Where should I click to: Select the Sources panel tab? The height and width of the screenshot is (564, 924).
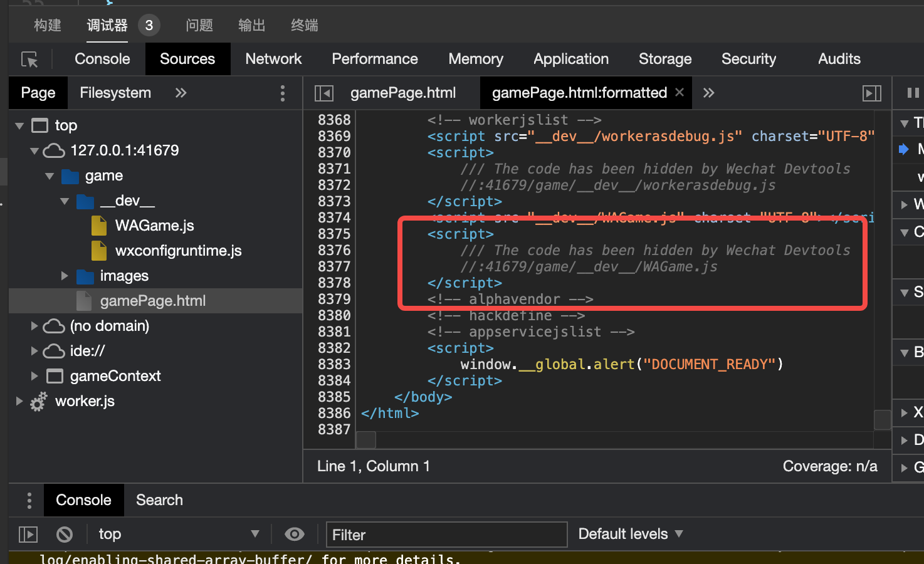[187, 59]
